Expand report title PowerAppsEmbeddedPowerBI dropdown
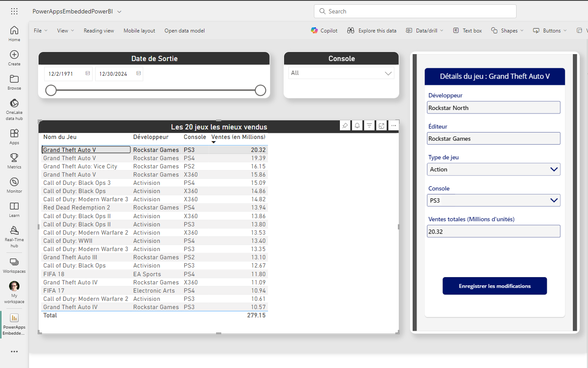The height and width of the screenshot is (368, 588). (120, 12)
